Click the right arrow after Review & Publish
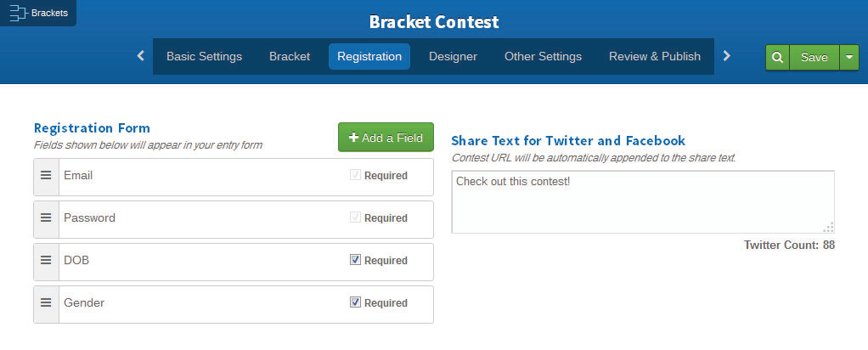 click(727, 56)
